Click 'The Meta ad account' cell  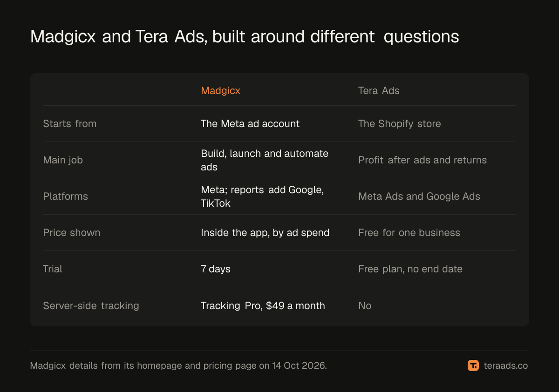pos(250,123)
